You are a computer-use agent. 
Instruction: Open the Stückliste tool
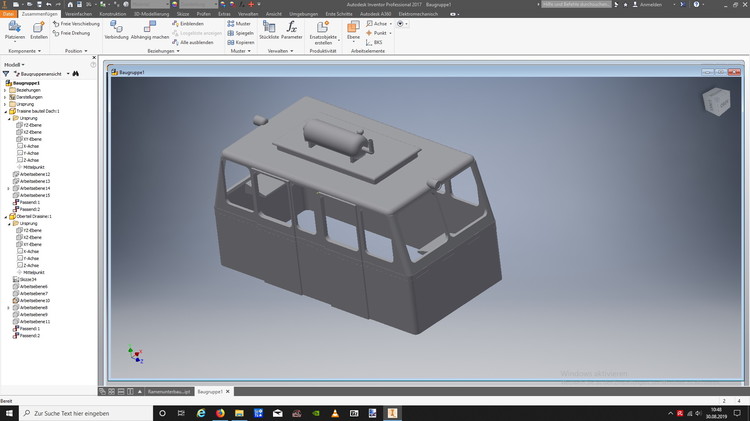tap(268, 29)
